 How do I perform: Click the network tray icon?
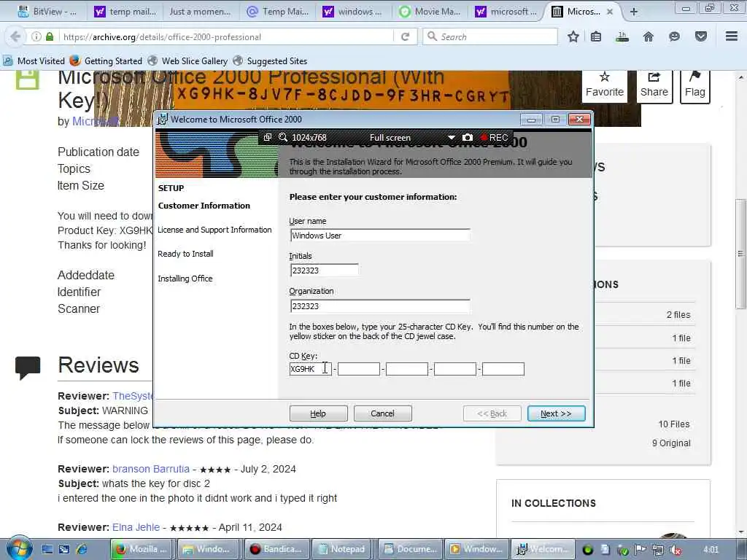point(657,550)
